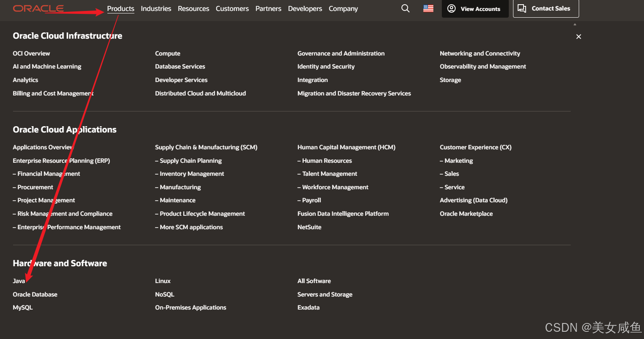Go to Servers and Storage
The height and width of the screenshot is (339, 644).
click(325, 294)
